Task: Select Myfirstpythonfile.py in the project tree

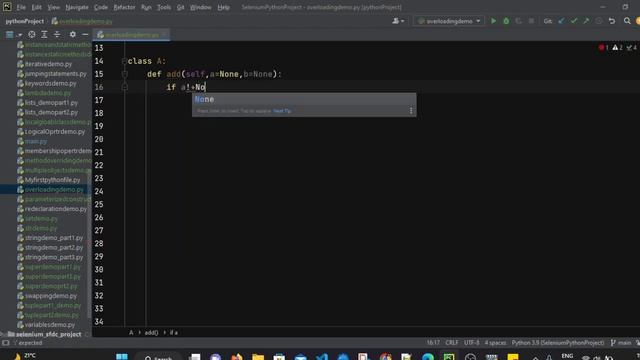Action: point(52,180)
